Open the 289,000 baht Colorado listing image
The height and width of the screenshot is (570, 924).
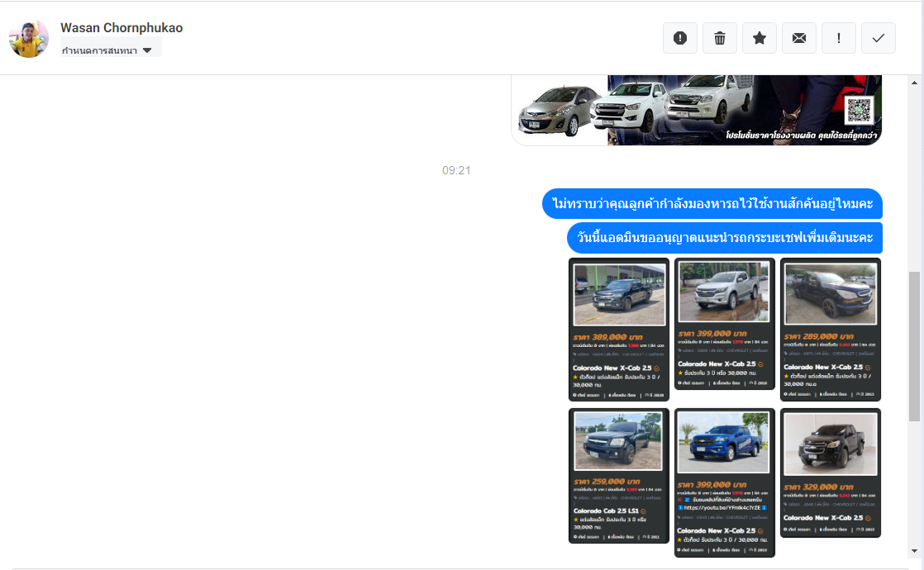pyautogui.click(x=830, y=330)
